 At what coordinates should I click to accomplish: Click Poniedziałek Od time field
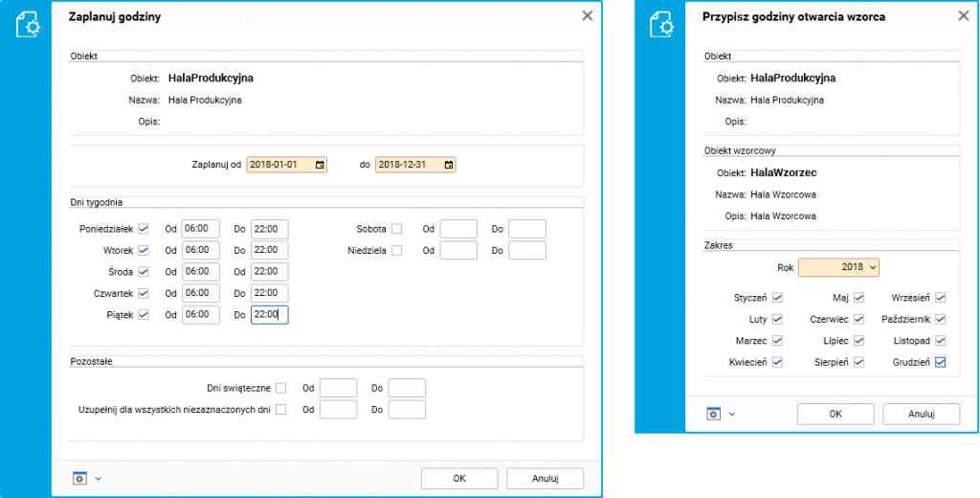coord(201,229)
